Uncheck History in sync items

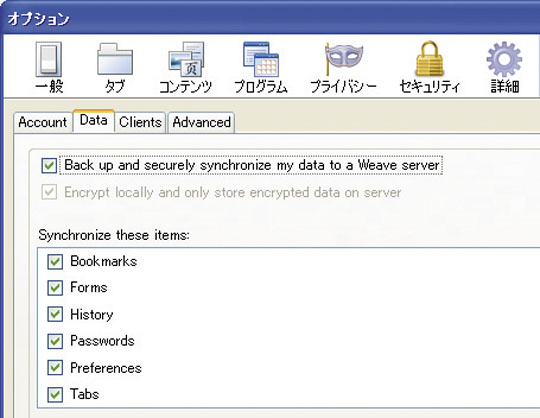[x=55, y=314]
